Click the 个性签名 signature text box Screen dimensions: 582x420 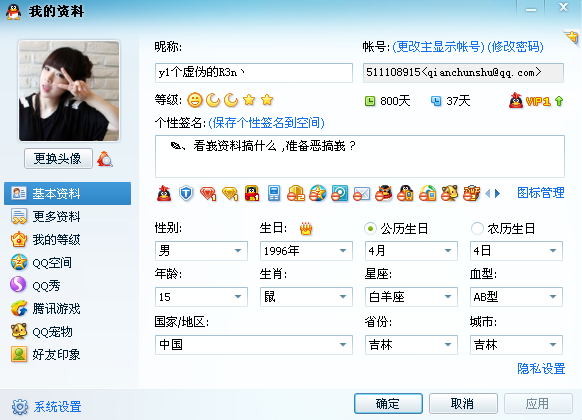[x=360, y=157]
